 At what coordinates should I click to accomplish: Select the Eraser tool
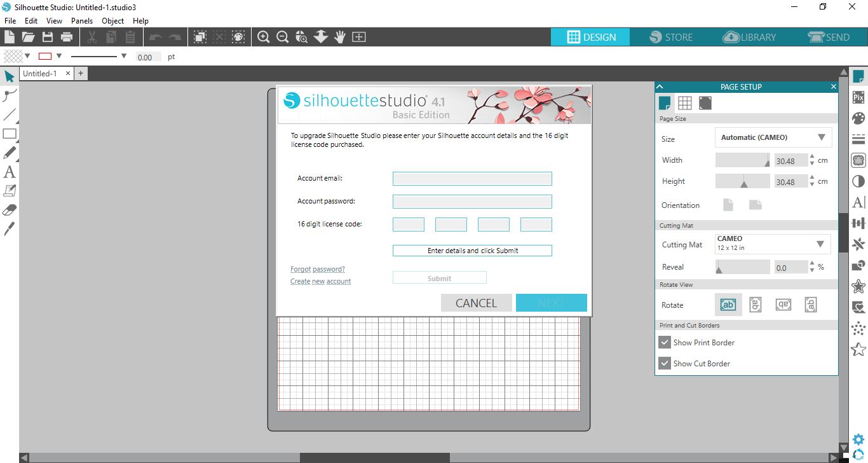point(10,210)
